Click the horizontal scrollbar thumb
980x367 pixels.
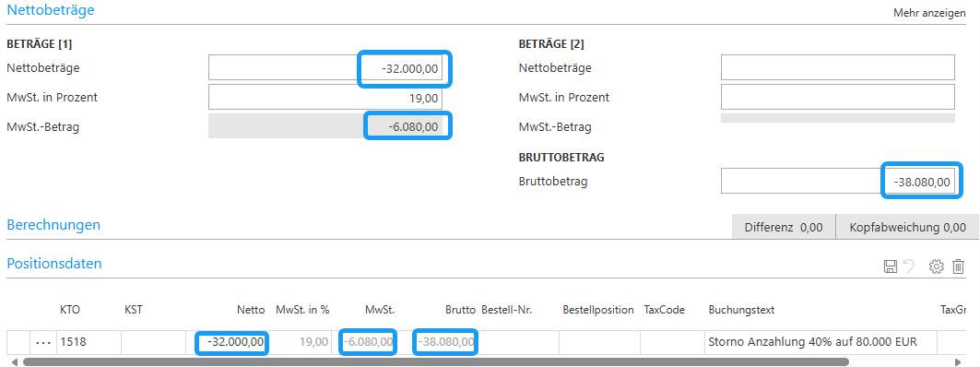[x=436, y=361]
